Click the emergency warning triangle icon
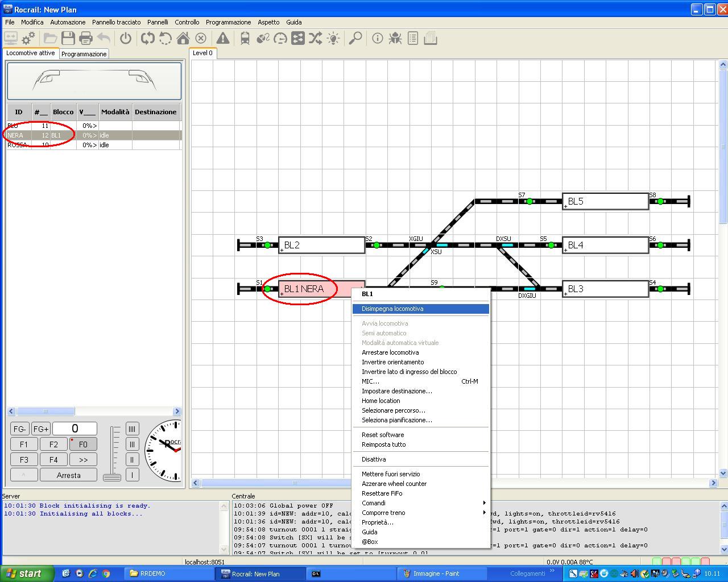The height and width of the screenshot is (582, 728). [x=223, y=38]
